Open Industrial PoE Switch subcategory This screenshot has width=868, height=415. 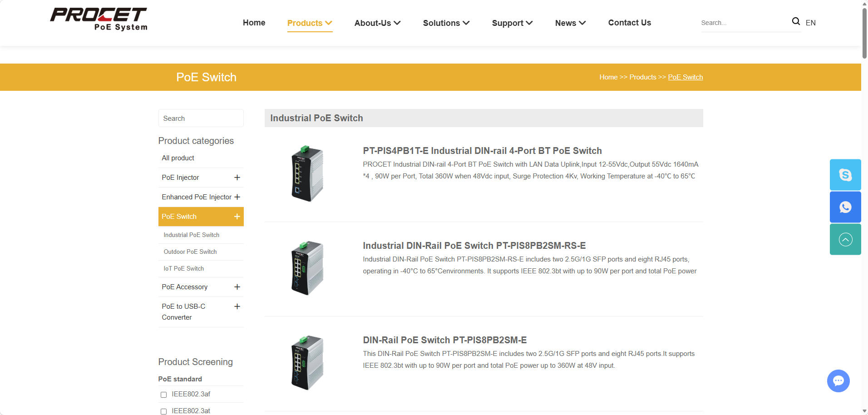(192, 235)
